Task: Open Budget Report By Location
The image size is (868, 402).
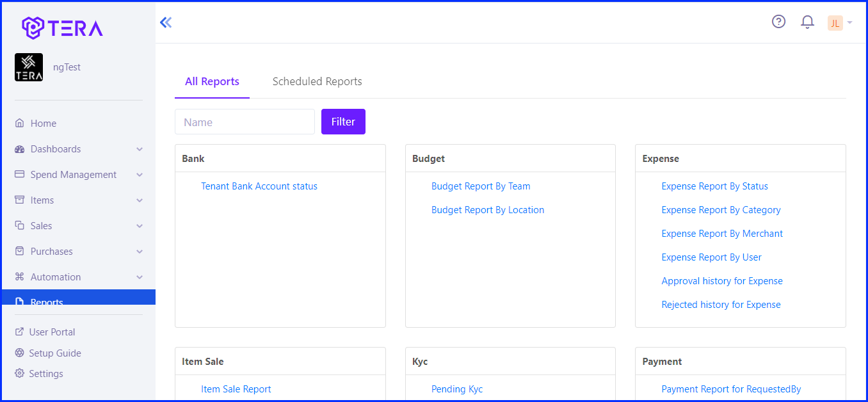Action: [x=488, y=210]
